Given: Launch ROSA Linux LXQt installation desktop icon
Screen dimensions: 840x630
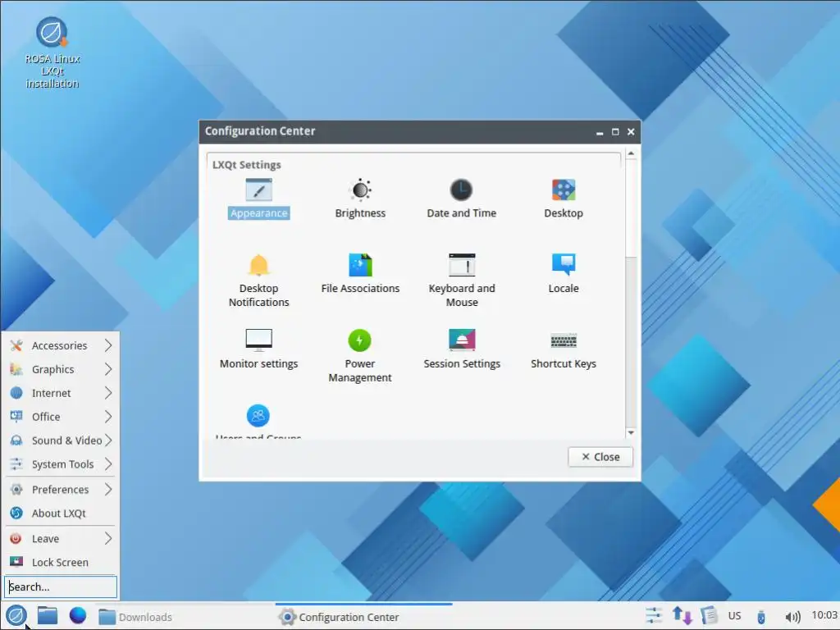Looking at the screenshot, I should point(52,52).
